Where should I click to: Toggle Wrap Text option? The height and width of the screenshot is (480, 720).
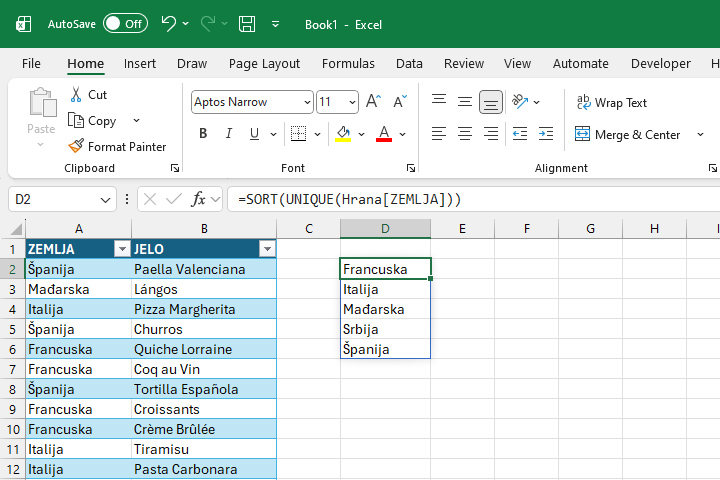tap(611, 103)
